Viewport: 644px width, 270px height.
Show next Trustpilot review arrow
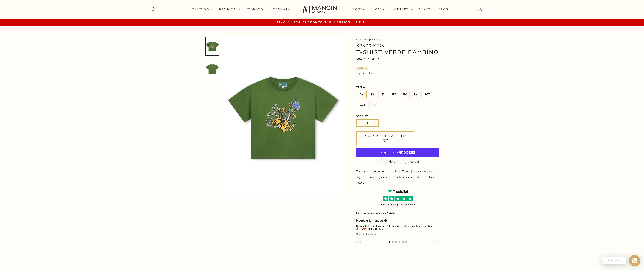click(x=437, y=242)
